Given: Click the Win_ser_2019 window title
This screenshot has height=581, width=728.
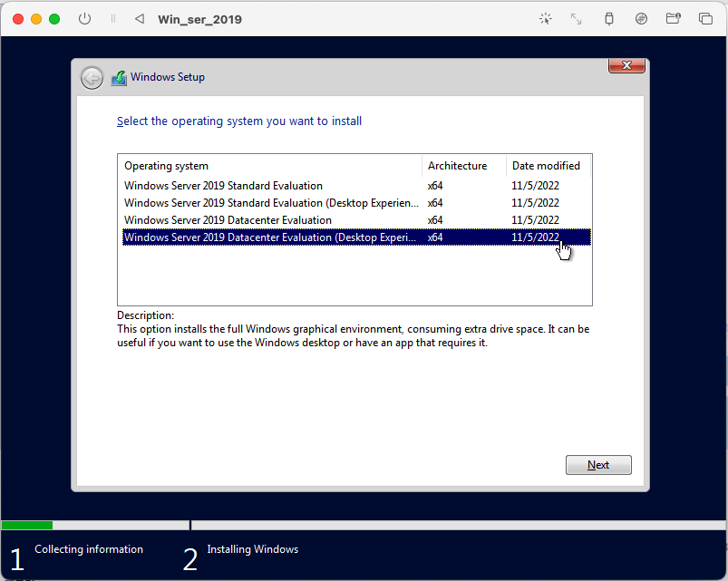Looking at the screenshot, I should pyautogui.click(x=199, y=20).
